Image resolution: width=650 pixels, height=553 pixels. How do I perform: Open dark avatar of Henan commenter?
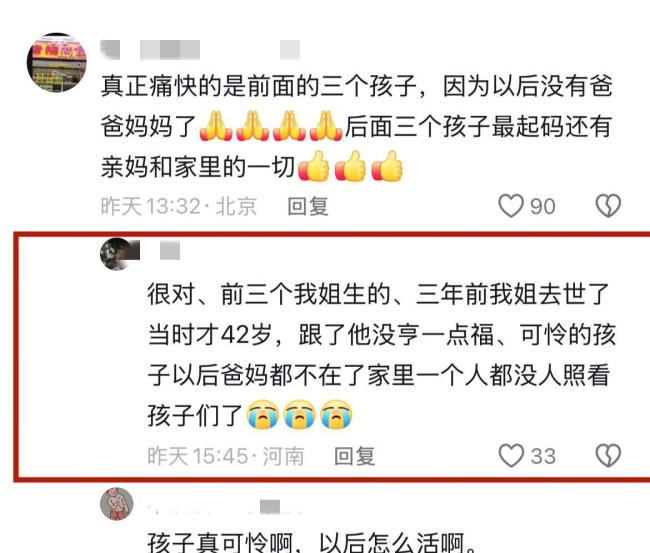click(x=119, y=254)
